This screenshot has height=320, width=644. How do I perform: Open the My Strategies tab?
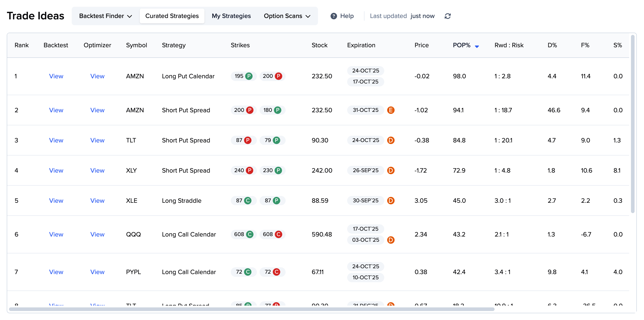[231, 16]
